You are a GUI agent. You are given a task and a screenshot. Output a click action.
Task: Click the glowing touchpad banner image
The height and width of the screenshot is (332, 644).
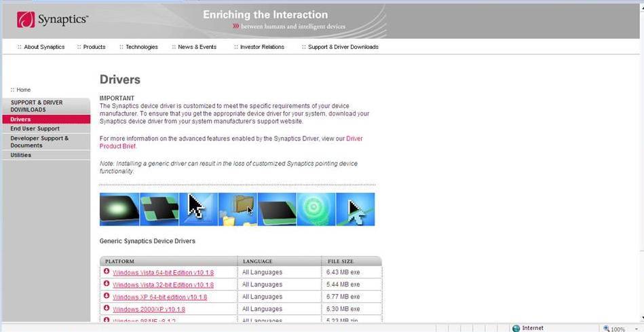click(x=119, y=209)
